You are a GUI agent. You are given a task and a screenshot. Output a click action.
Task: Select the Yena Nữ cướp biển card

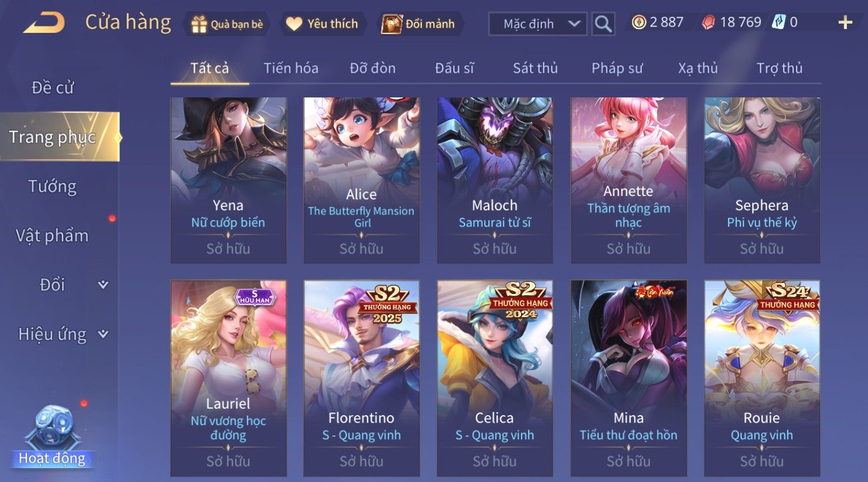[x=228, y=180]
